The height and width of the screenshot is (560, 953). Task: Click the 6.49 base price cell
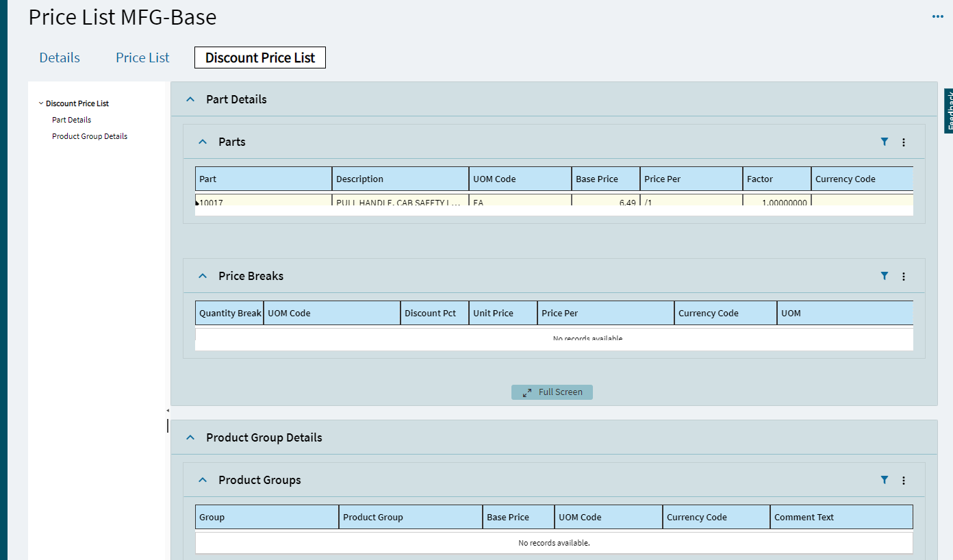click(606, 201)
